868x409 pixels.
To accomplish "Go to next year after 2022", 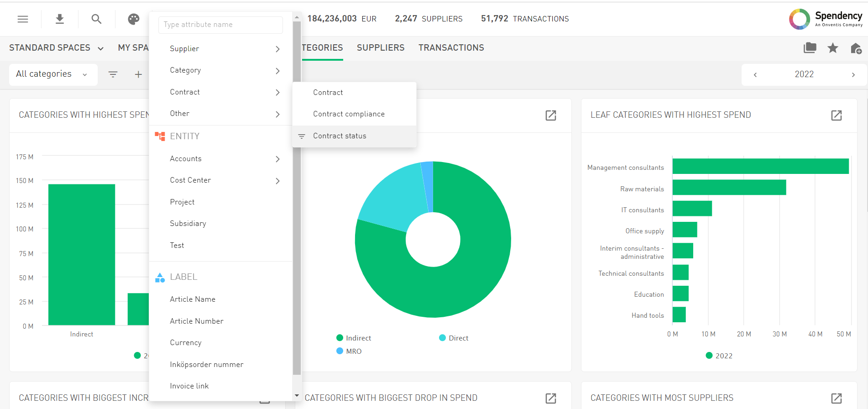I will coord(853,75).
